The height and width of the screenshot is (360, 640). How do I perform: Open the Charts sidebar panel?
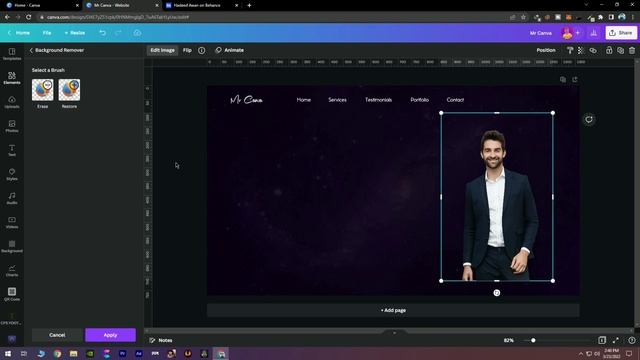(x=12, y=271)
